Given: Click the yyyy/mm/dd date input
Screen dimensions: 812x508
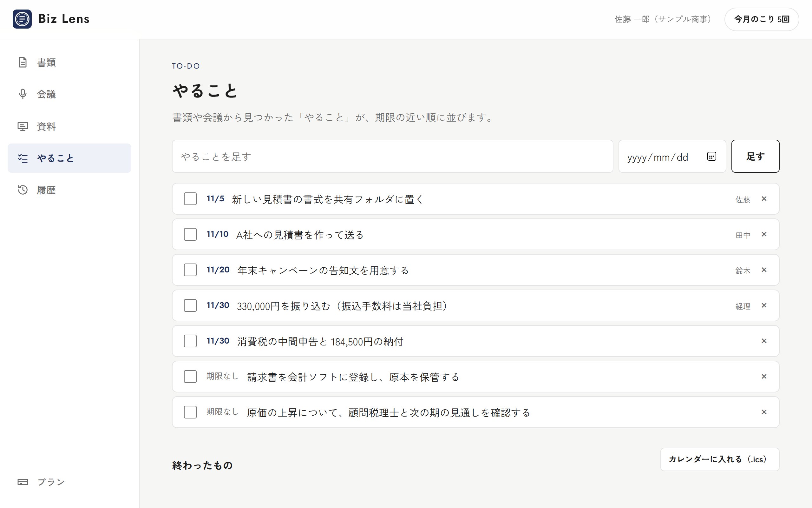Looking at the screenshot, I should pyautogui.click(x=672, y=156).
